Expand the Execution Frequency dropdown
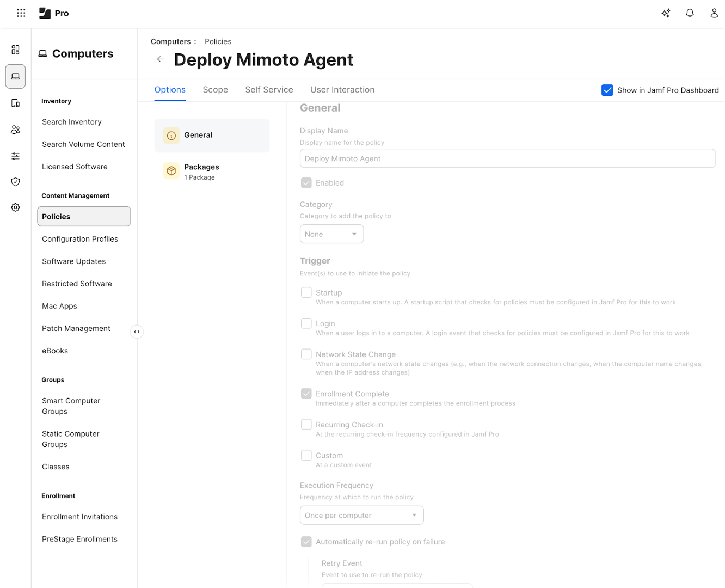The height and width of the screenshot is (588, 725). pos(361,515)
